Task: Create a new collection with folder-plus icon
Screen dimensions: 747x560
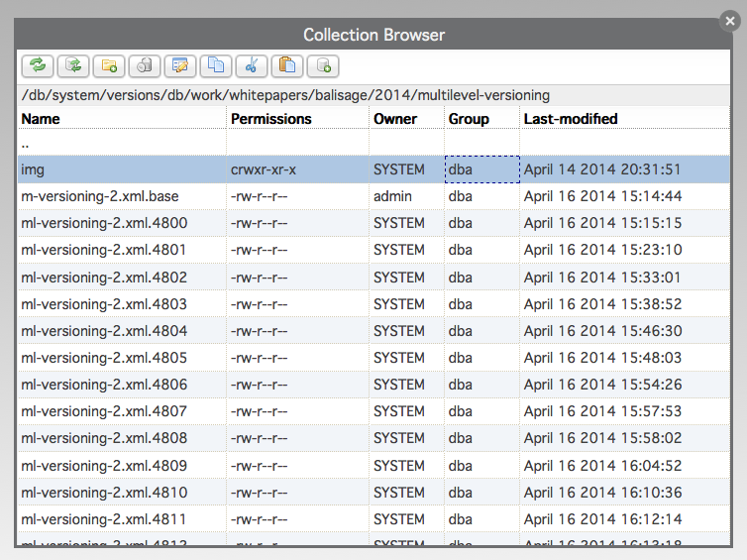Action: click(109, 65)
